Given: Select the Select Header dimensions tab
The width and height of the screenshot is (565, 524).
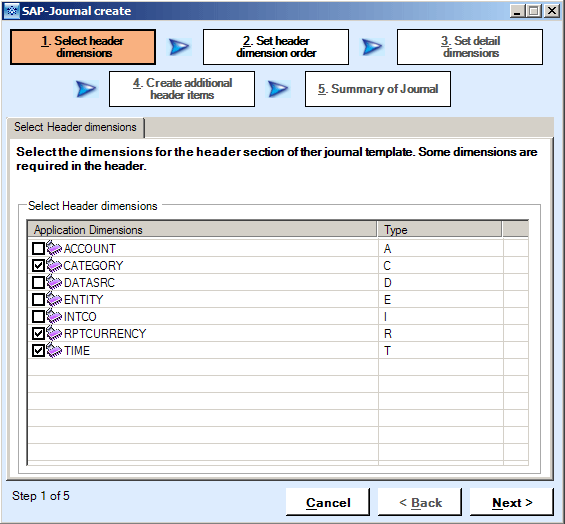Looking at the screenshot, I should pos(75,127).
